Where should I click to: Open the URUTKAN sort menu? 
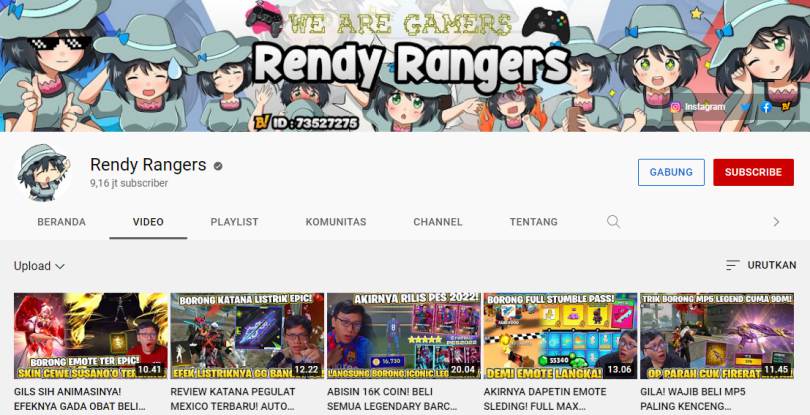tap(761, 265)
